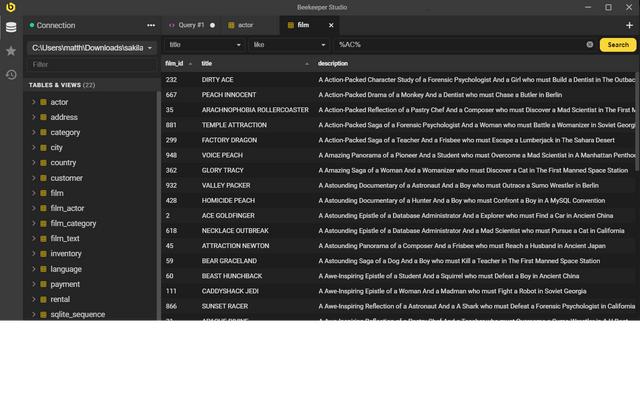This screenshot has height=412, width=640.
Task: Open the favorites star icon in sidebar
Action: click(11, 51)
